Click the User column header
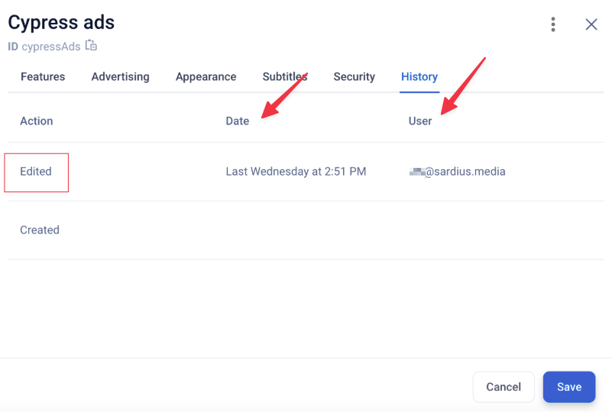 [x=420, y=121]
